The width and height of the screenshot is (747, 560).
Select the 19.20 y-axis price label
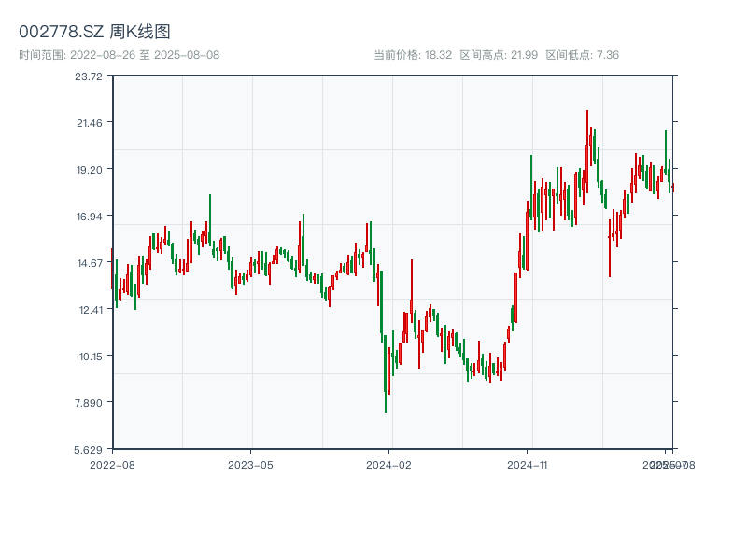(90, 170)
